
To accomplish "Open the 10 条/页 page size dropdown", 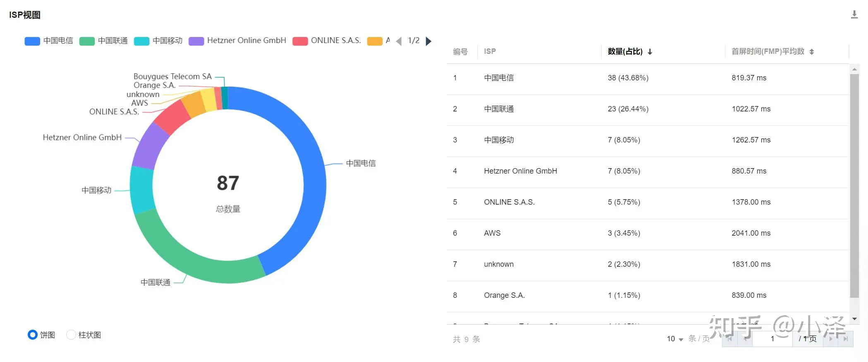I will tap(675, 339).
